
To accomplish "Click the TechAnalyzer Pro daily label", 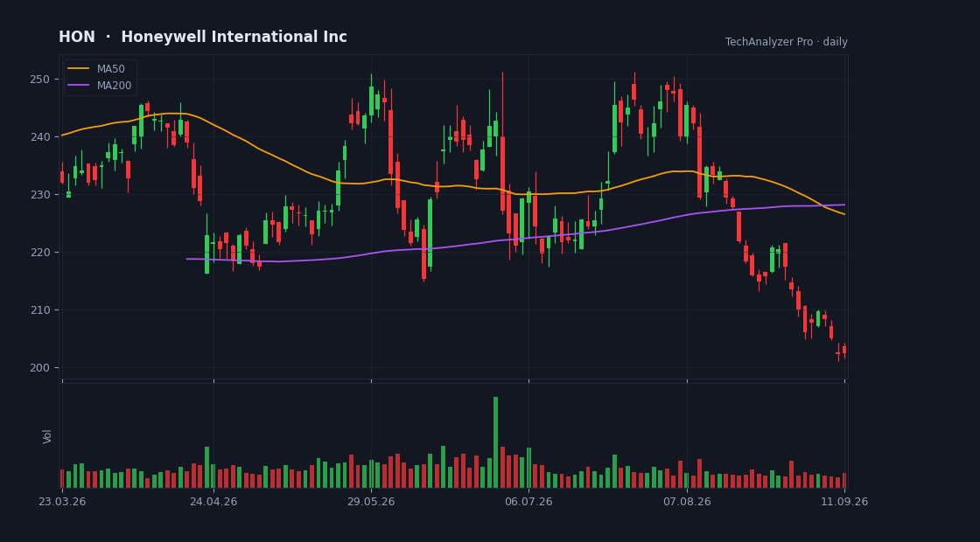I will coord(787,42).
